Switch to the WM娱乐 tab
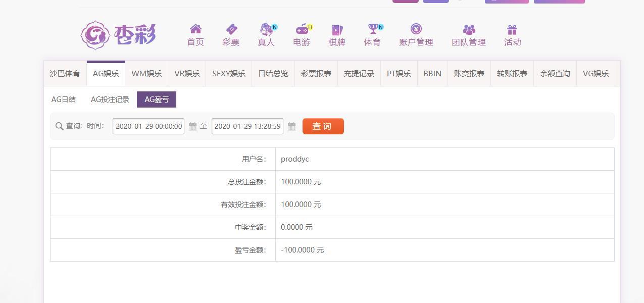This screenshot has height=303, width=644. 146,74
